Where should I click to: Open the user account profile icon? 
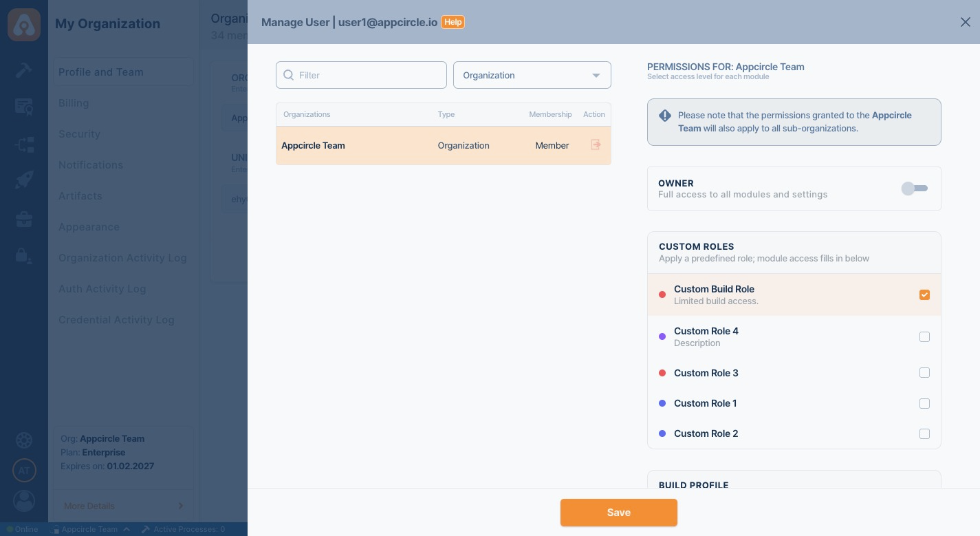pyautogui.click(x=24, y=501)
